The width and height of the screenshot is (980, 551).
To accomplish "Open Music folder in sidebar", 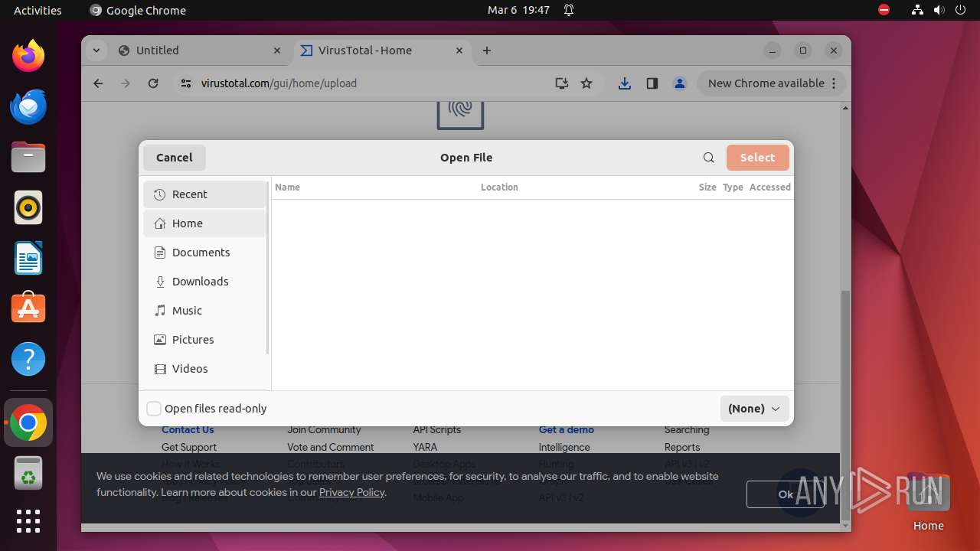I will pyautogui.click(x=204, y=311).
